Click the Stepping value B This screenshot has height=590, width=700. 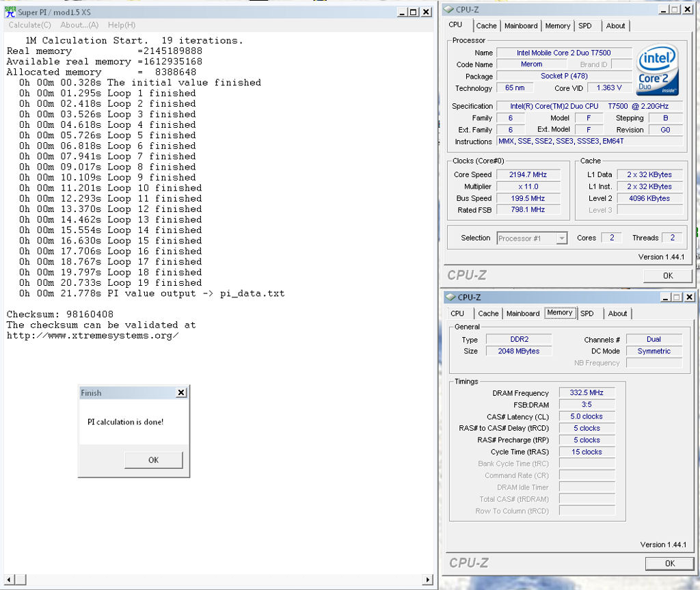665,118
